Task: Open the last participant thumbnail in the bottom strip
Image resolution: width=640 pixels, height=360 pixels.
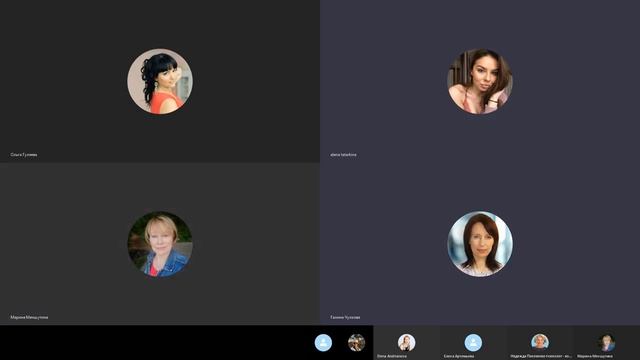Action: pos(607,342)
